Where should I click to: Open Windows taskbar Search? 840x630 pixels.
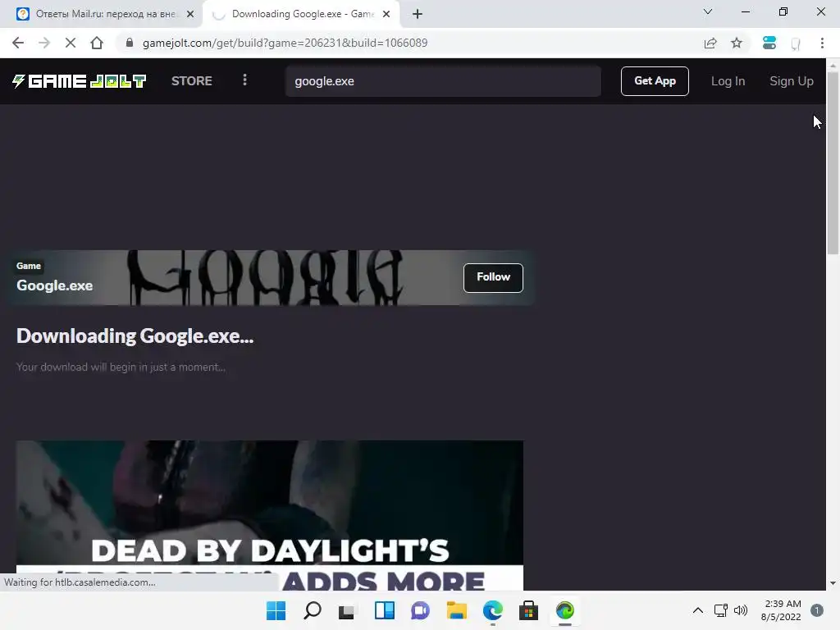313,610
